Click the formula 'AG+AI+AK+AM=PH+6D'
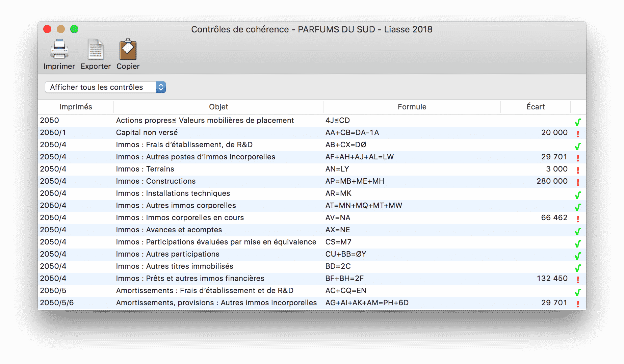The image size is (624, 364). coord(367,303)
